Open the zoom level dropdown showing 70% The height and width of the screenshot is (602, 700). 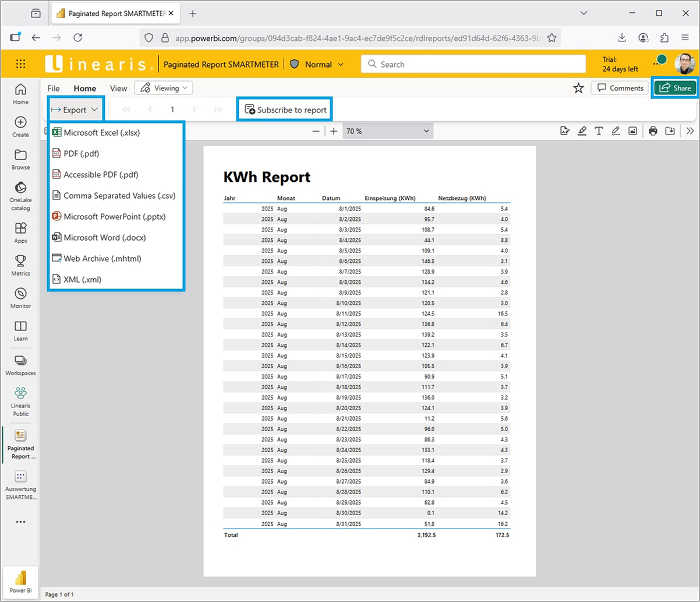(x=388, y=131)
